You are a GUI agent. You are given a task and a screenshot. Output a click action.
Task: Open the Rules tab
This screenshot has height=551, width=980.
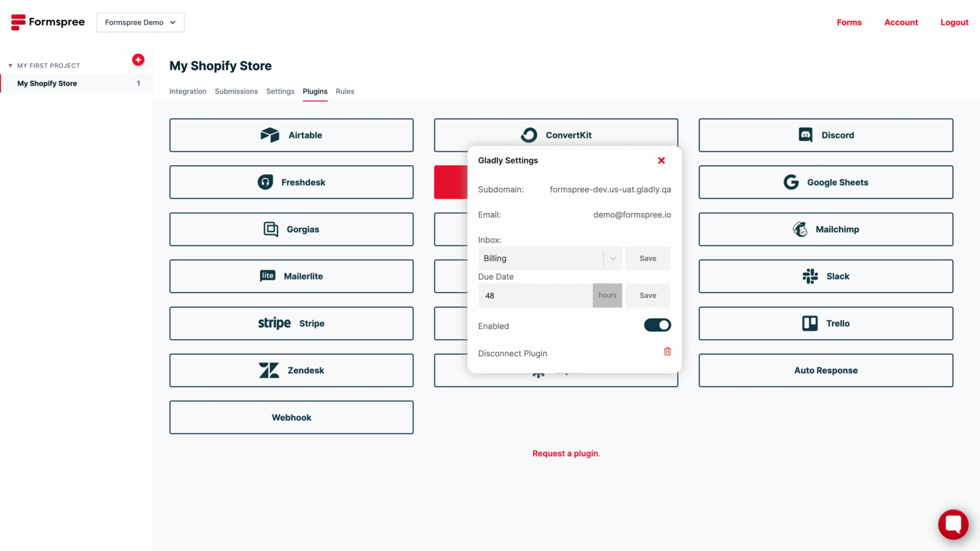345,91
